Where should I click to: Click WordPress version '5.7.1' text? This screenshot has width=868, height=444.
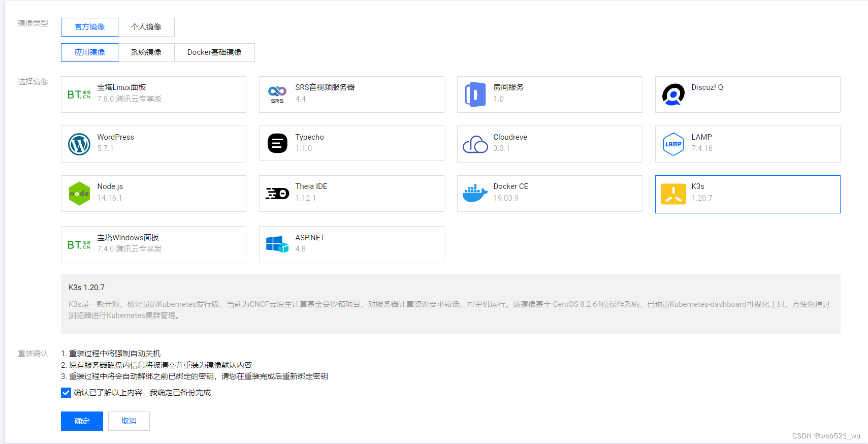tap(105, 148)
